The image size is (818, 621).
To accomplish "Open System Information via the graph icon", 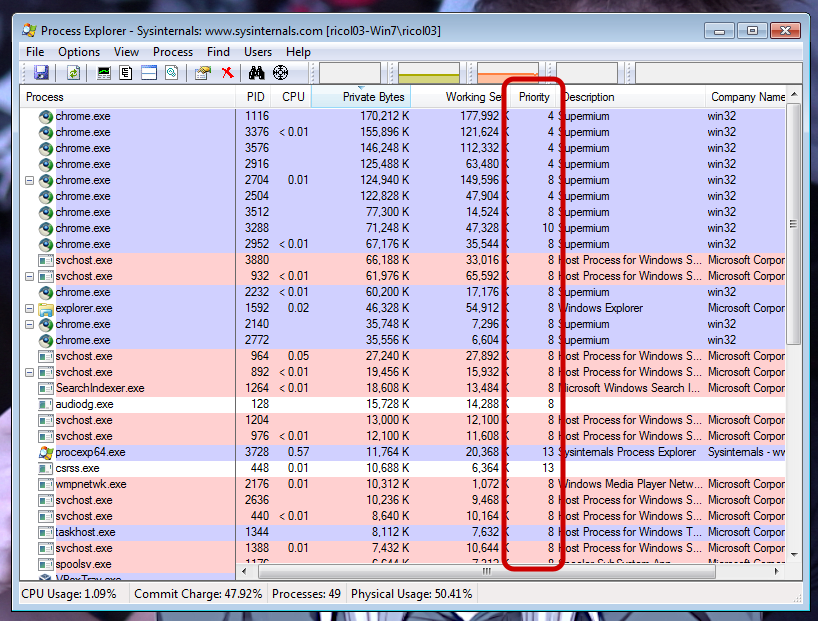I will [104, 73].
